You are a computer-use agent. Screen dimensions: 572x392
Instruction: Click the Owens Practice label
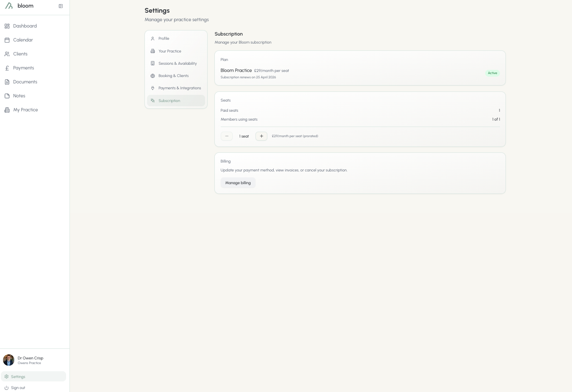(30, 363)
